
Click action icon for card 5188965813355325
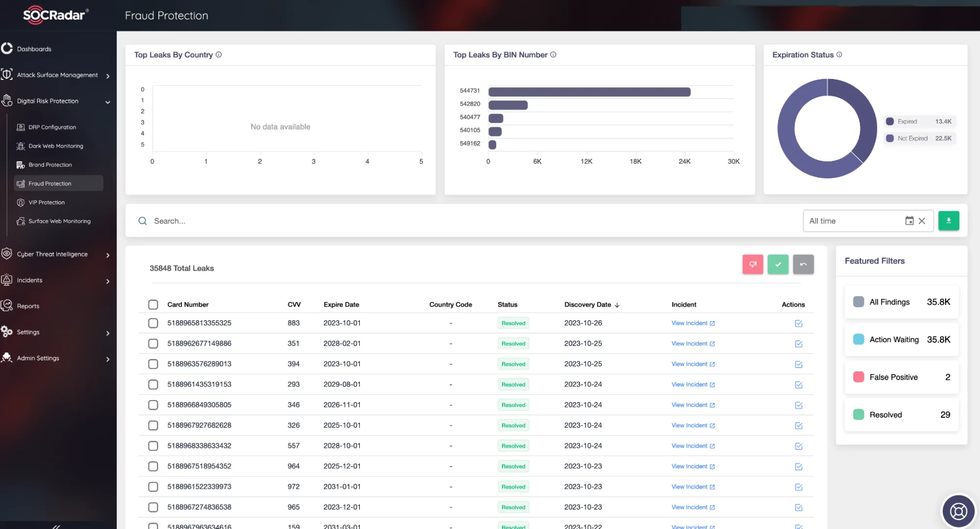click(x=798, y=324)
